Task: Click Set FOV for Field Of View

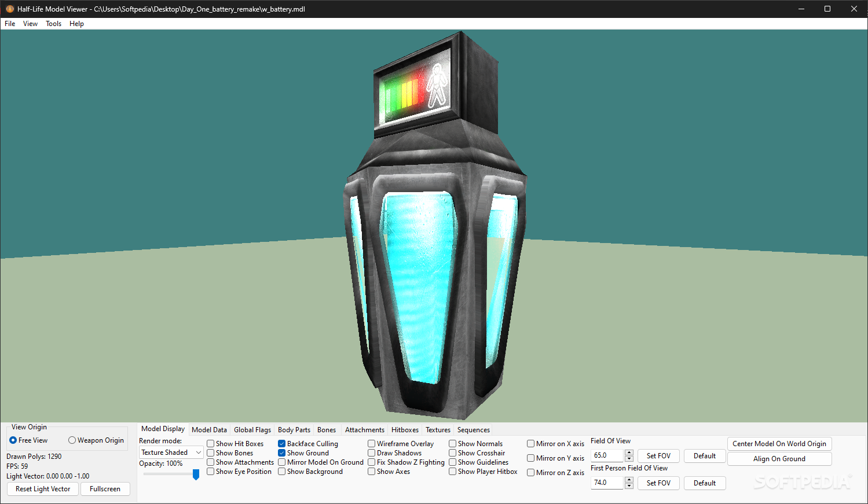Action: 658,455
